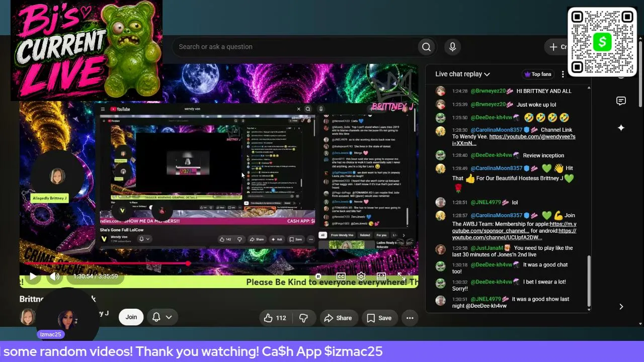Open player settings gear
This screenshot has height=362, width=644.
click(361, 276)
